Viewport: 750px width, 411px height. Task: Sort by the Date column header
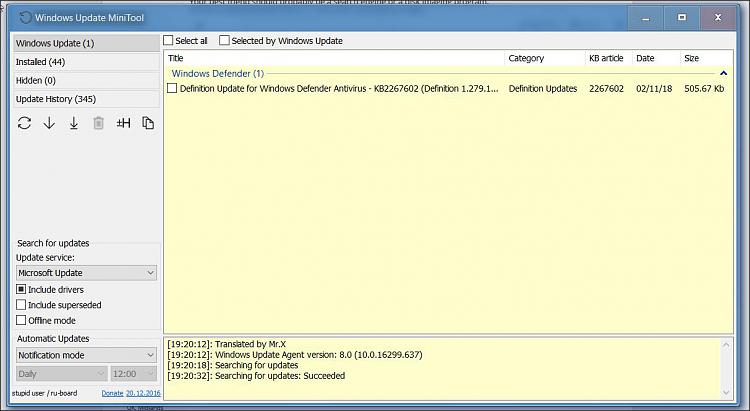(656, 58)
